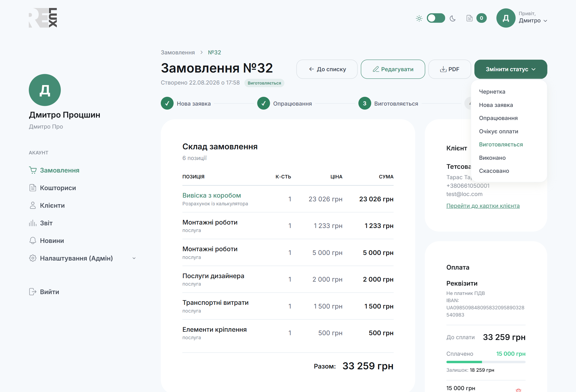Click the header avatar with letter Д
Image resolution: width=576 pixels, height=392 pixels.
pyautogui.click(x=506, y=18)
